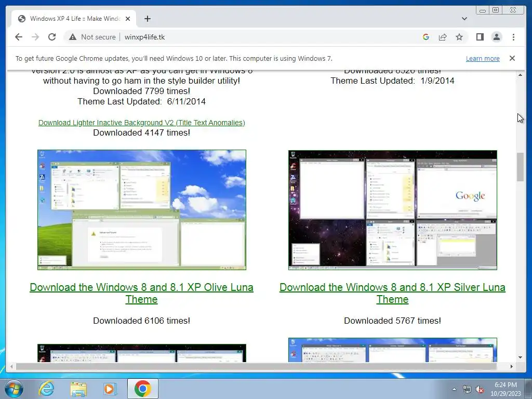Screen dimensions: 532x399
Task: Open the dark theme preview at bottom left
Action: point(142,353)
